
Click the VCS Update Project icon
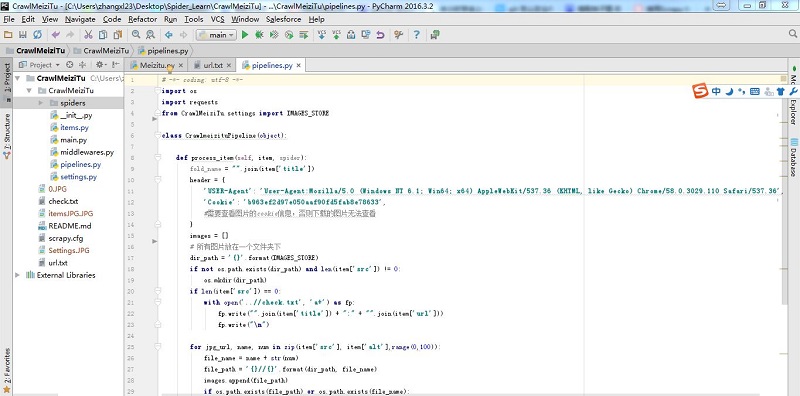pos(322,35)
